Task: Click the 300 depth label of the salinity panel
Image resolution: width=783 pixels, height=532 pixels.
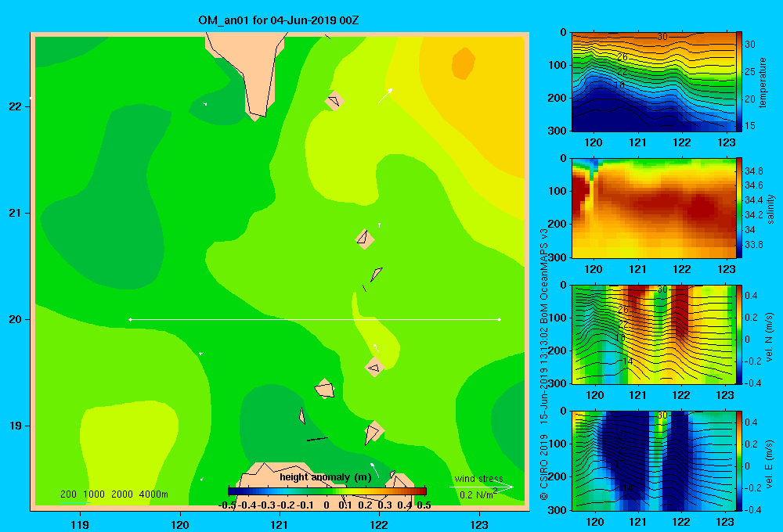Action: coord(557,257)
